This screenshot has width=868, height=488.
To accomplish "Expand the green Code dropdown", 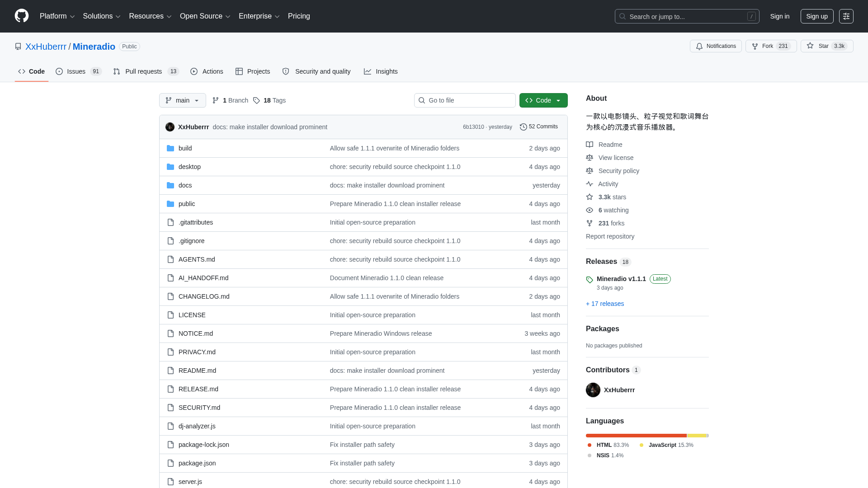I will [543, 100].
